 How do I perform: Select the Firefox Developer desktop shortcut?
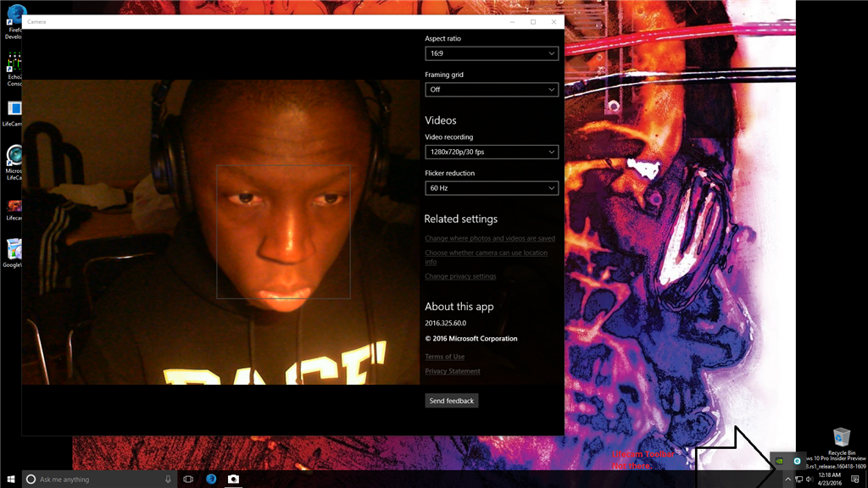[14, 21]
